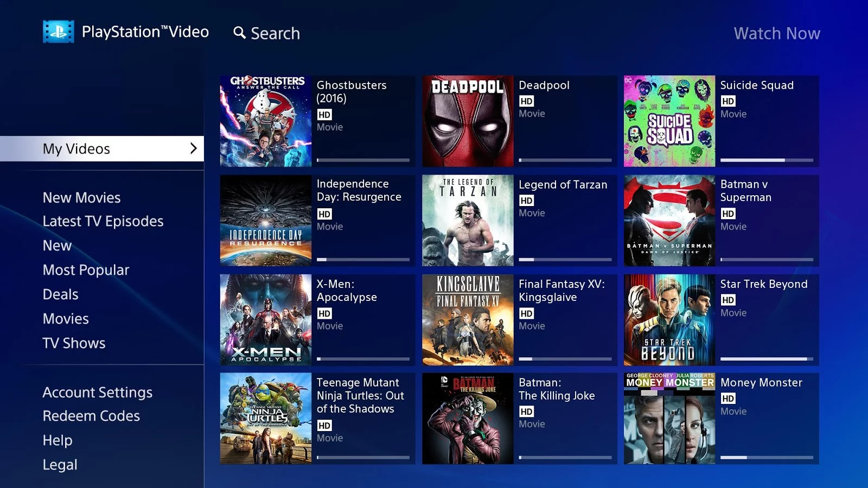Screen dimensions: 868x488
Task: Open the Deals section
Action: (60, 294)
